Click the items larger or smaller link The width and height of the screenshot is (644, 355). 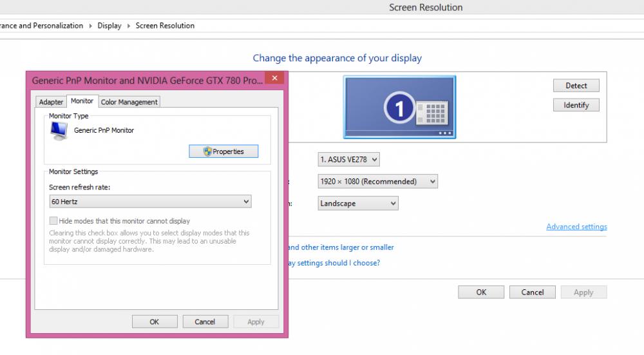[x=341, y=247]
